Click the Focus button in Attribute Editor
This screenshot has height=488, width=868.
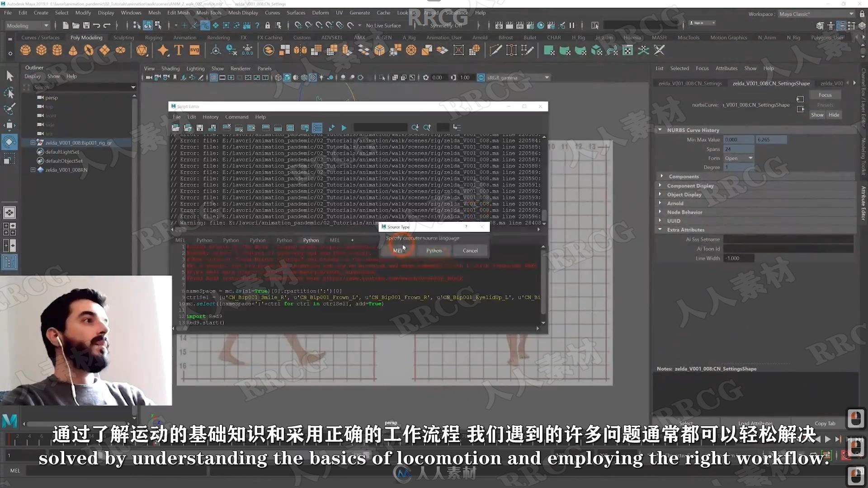(x=825, y=95)
